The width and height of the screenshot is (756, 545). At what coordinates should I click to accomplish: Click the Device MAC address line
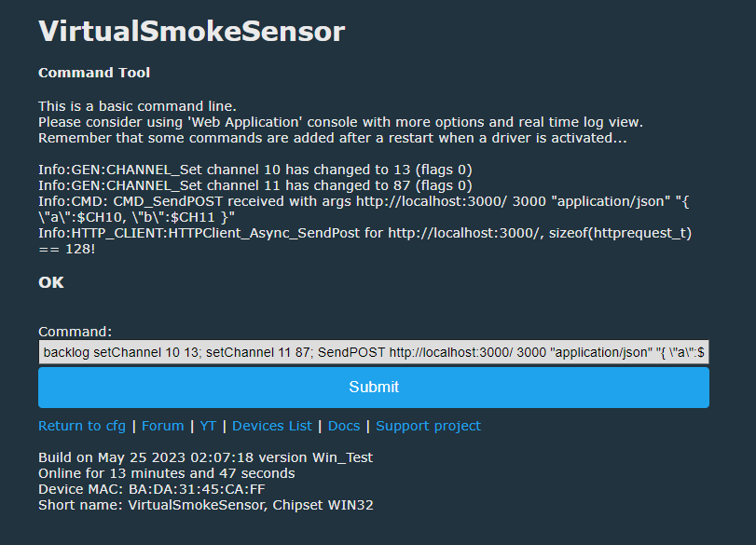151,489
